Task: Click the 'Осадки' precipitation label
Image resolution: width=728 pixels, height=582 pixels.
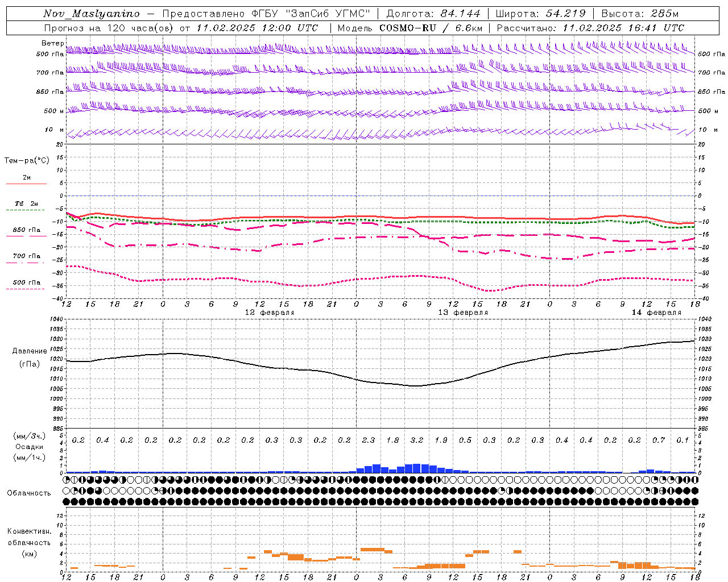Action: coord(30,447)
